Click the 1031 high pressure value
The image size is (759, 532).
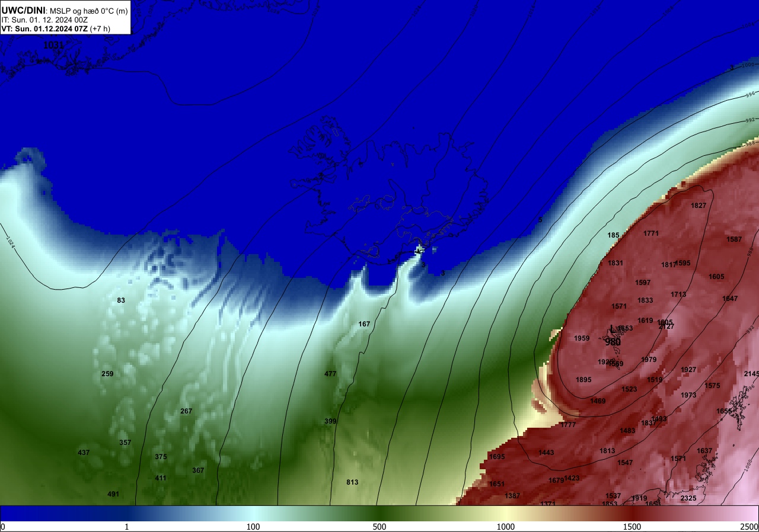[x=53, y=44]
